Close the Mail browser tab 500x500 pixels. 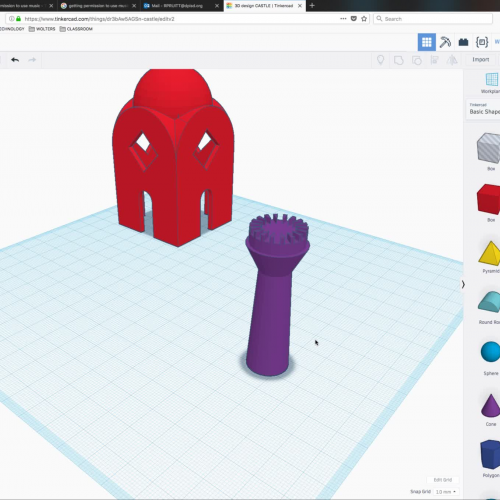pos(217,6)
